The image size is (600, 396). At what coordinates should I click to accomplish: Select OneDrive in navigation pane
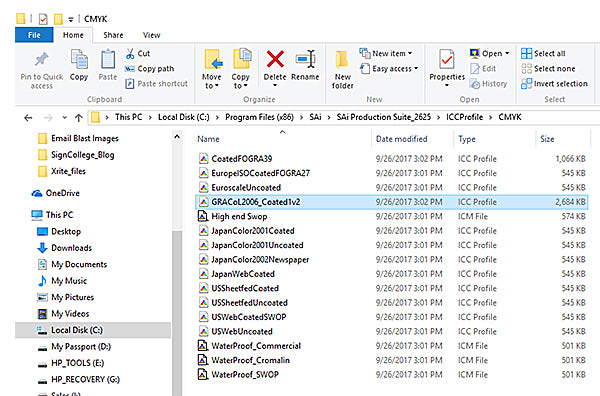tap(55, 193)
